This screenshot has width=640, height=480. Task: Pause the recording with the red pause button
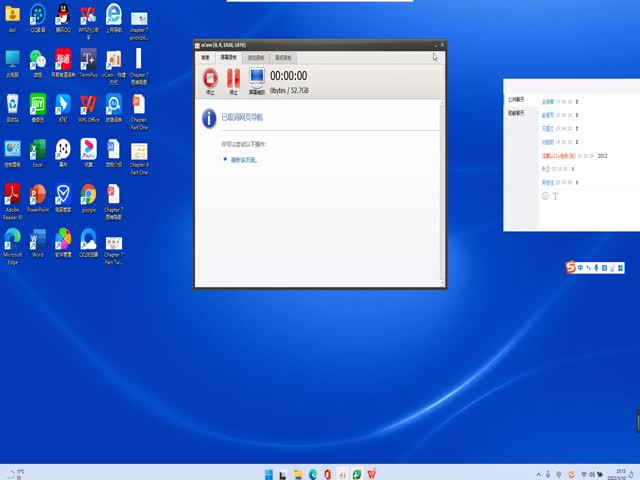233,78
